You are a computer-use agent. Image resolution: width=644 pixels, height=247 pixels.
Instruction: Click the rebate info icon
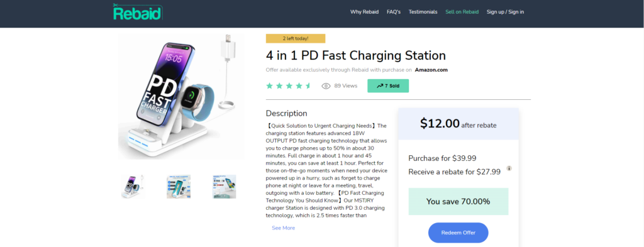pyautogui.click(x=509, y=168)
